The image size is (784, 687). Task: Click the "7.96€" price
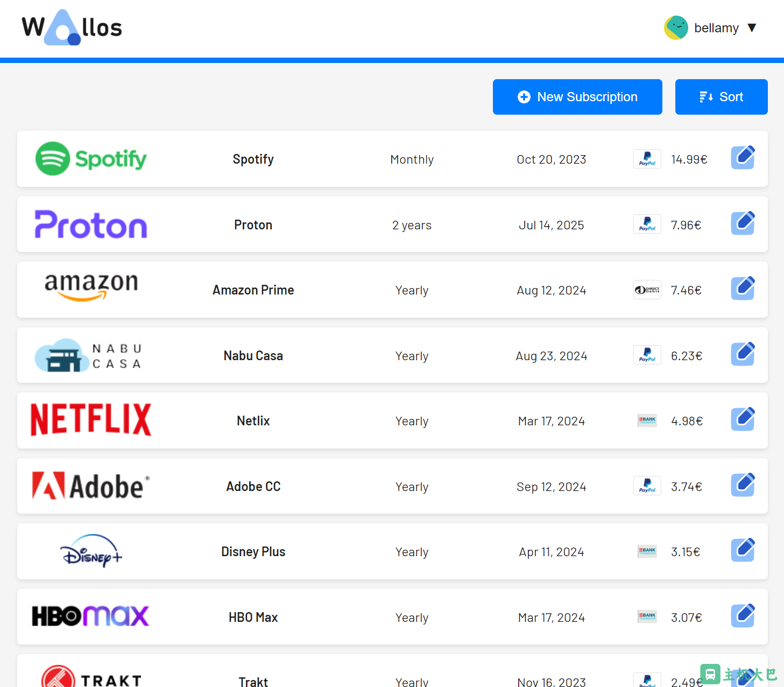click(x=686, y=225)
